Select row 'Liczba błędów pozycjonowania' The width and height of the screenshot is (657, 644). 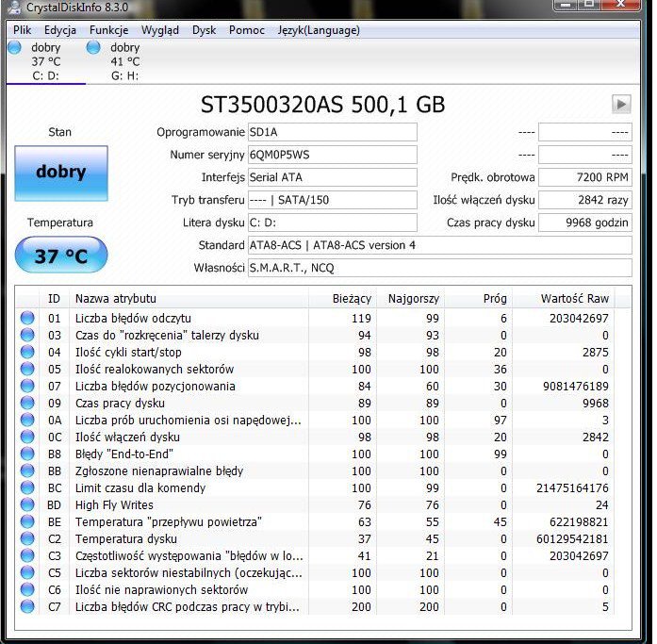315,386
